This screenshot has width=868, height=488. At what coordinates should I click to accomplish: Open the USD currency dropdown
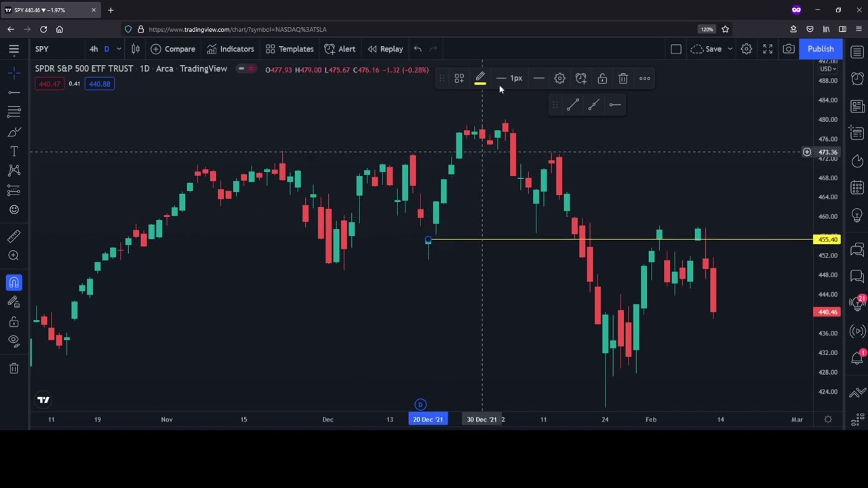click(828, 69)
